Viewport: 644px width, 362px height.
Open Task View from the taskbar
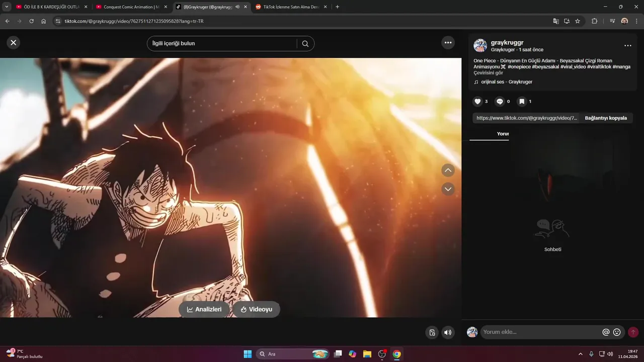click(338, 354)
